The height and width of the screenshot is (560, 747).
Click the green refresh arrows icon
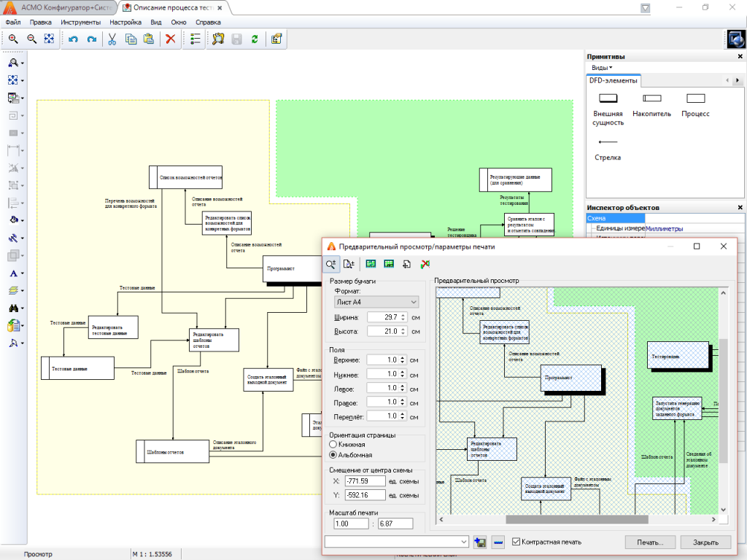click(255, 39)
